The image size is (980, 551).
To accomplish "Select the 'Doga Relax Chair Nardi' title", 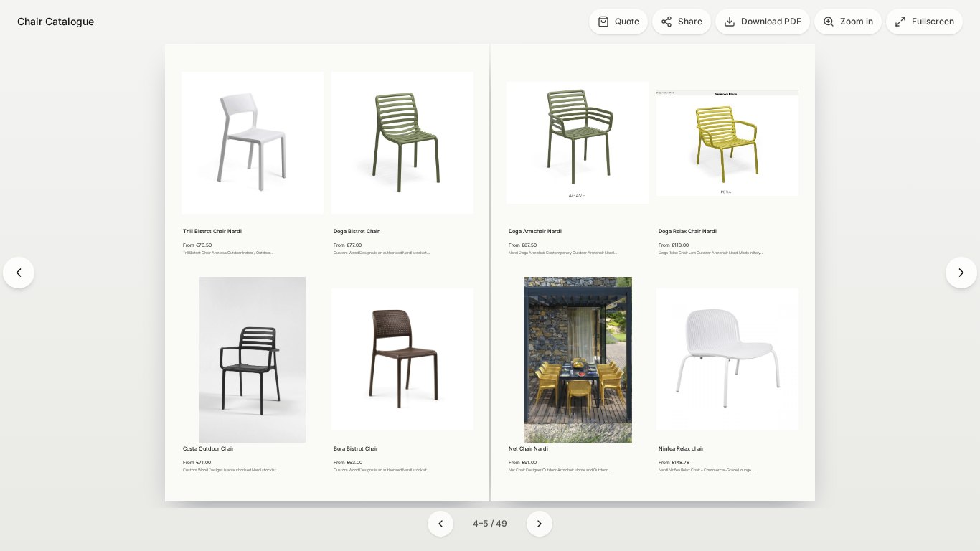I will coord(687,232).
